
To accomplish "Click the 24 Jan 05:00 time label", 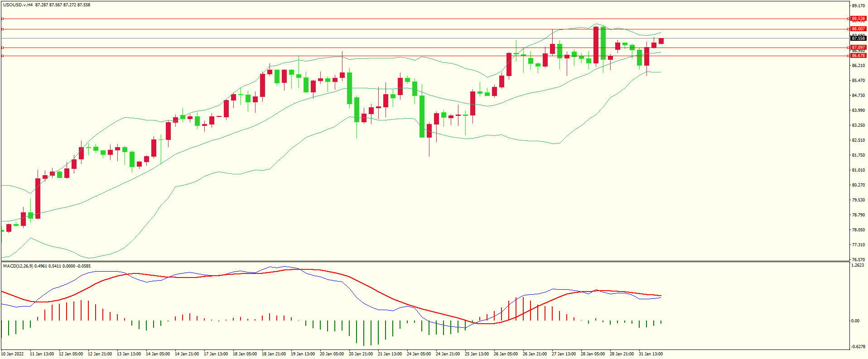I will point(419,354).
